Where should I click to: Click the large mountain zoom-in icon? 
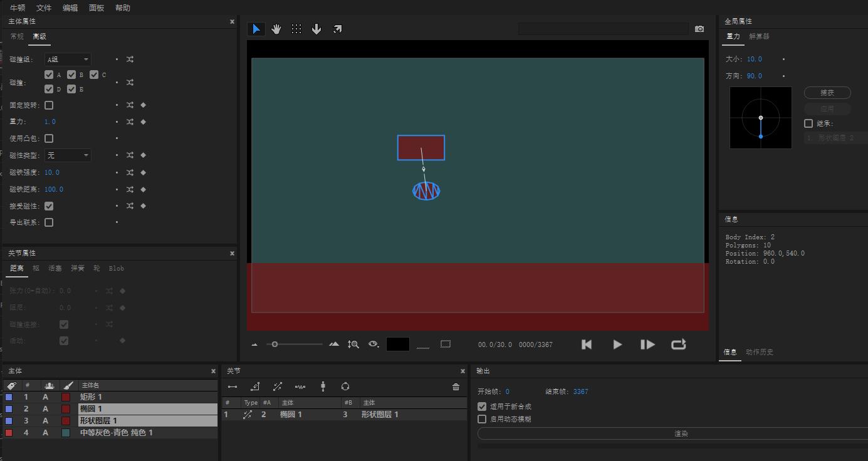(x=334, y=344)
